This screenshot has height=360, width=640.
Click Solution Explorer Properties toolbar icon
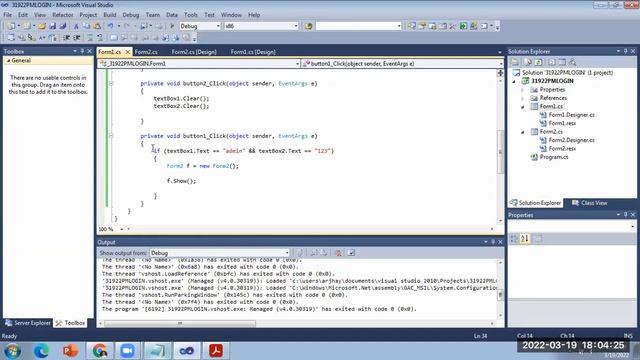tap(515, 62)
